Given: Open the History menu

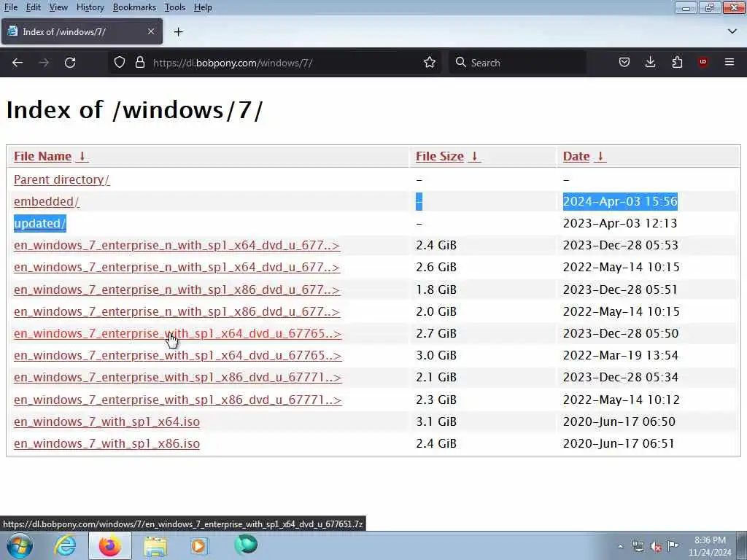Looking at the screenshot, I should pos(90,7).
